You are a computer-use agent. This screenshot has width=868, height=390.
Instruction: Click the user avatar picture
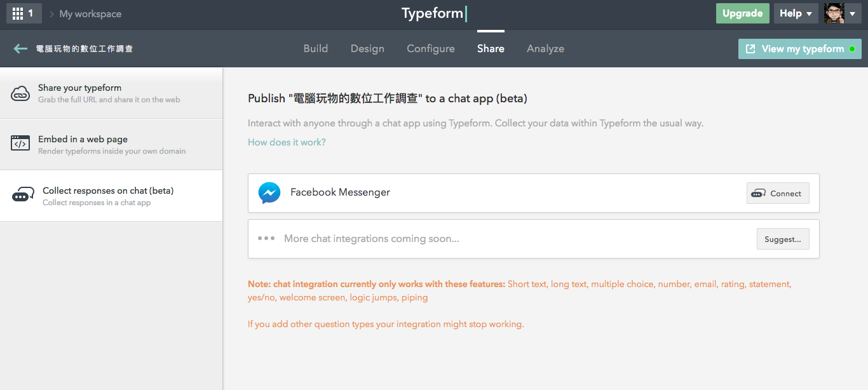(834, 13)
